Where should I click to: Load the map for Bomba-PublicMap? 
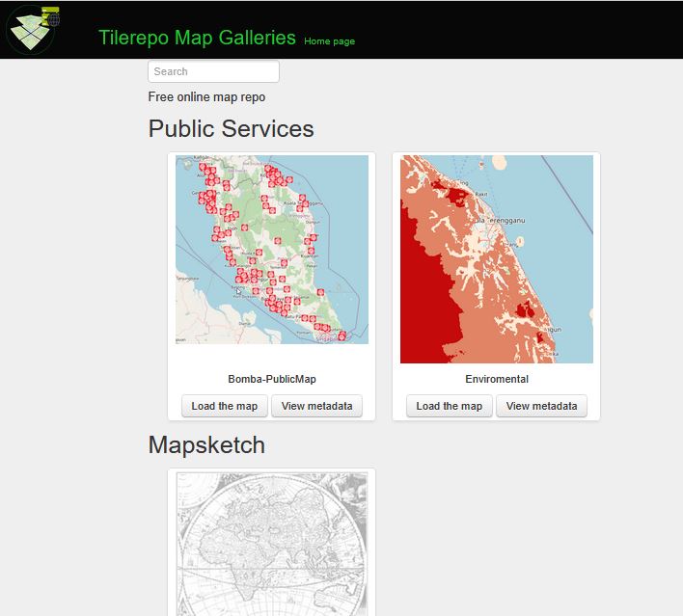224,406
